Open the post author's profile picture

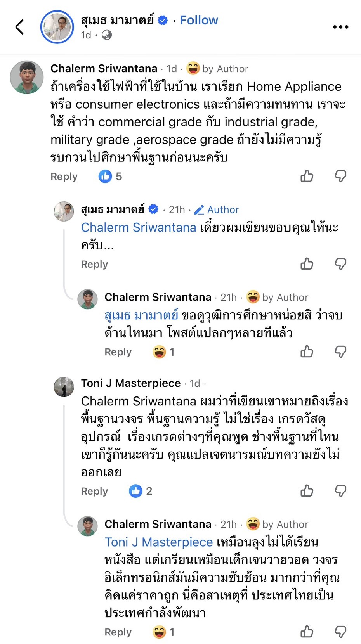tap(57, 26)
